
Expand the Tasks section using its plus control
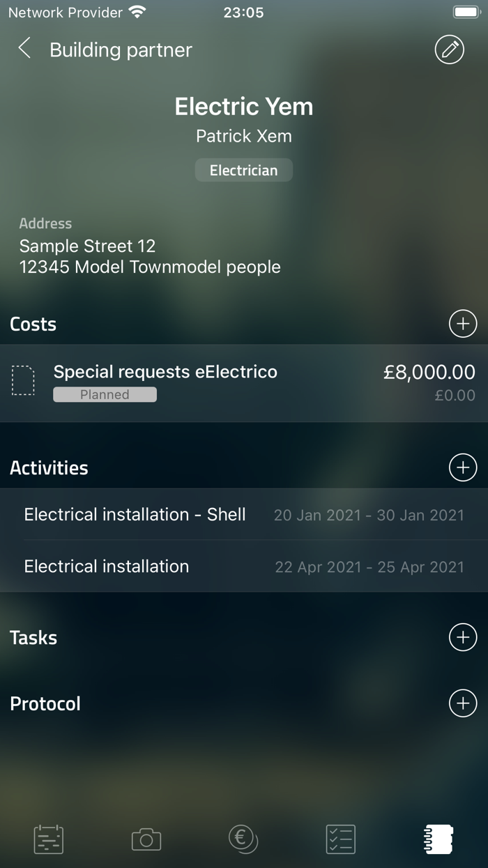462,637
